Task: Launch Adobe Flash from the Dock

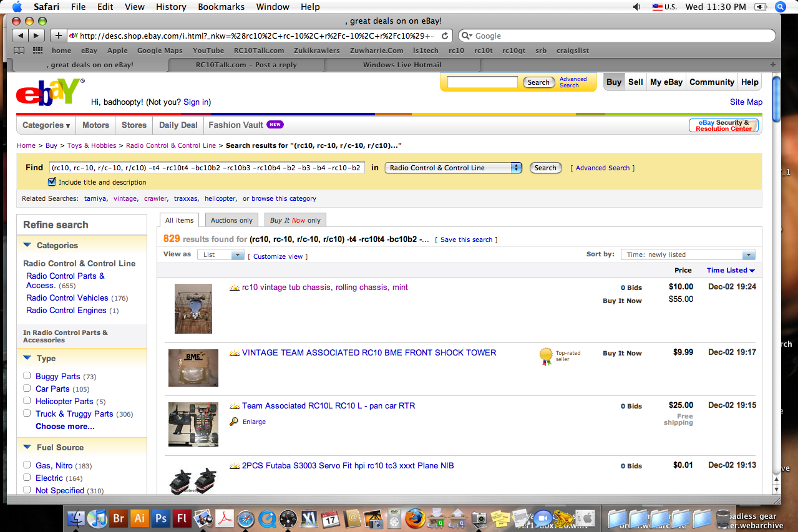Action: (x=183, y=518)
